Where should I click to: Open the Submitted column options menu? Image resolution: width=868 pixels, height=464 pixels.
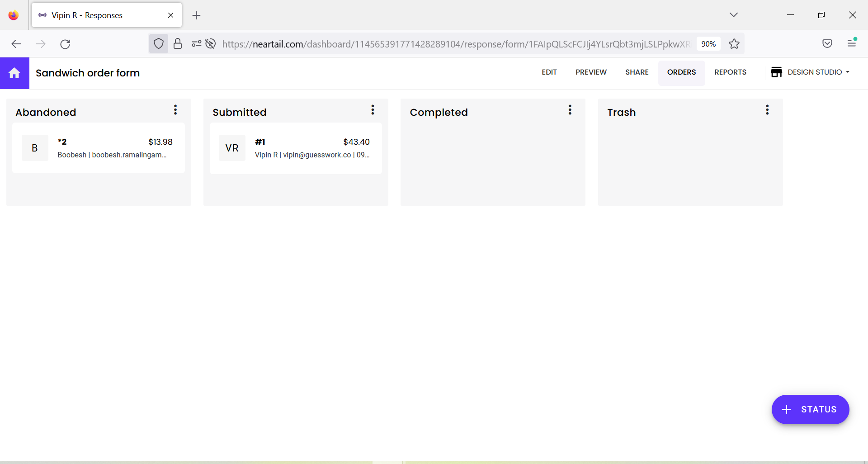373,109
